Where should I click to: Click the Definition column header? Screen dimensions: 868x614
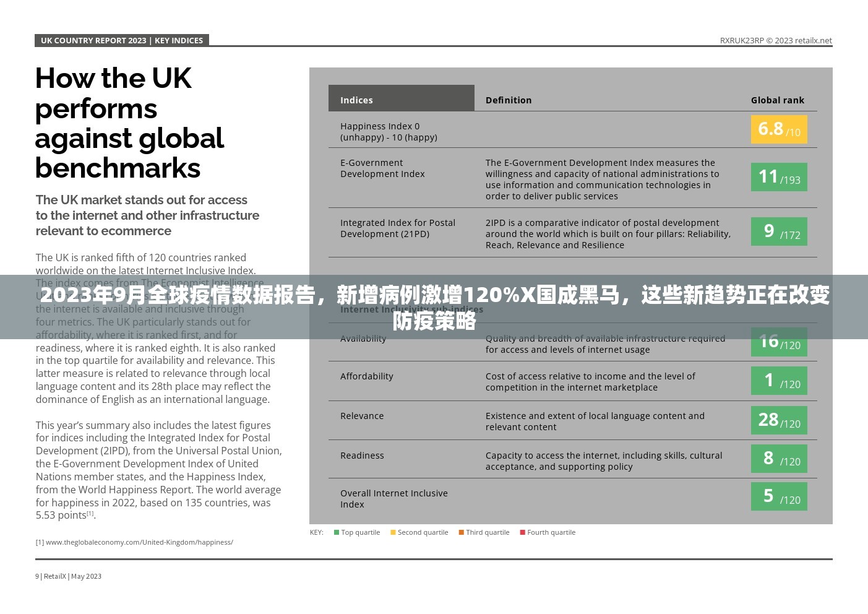509,100
